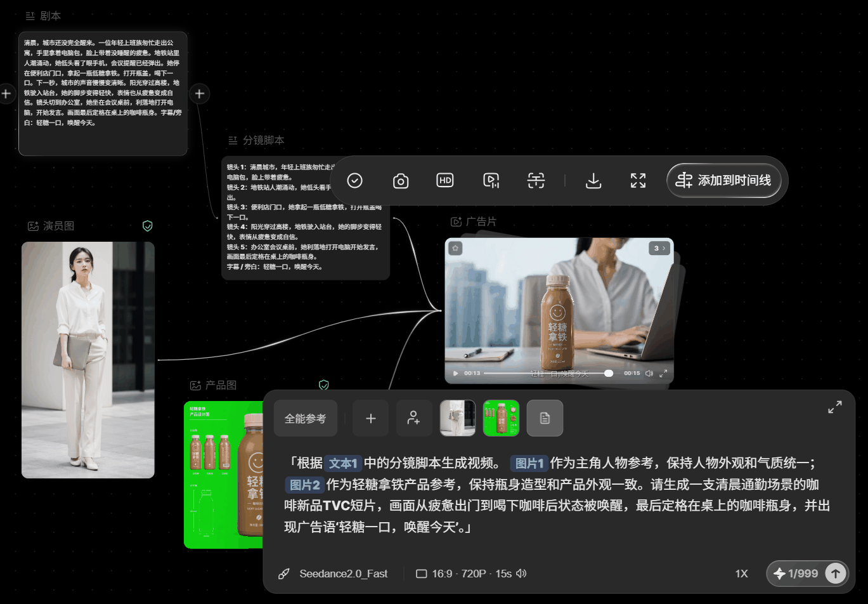
Task: Click the video play-frame icon in toolbar
Action: tap(491, 181)
